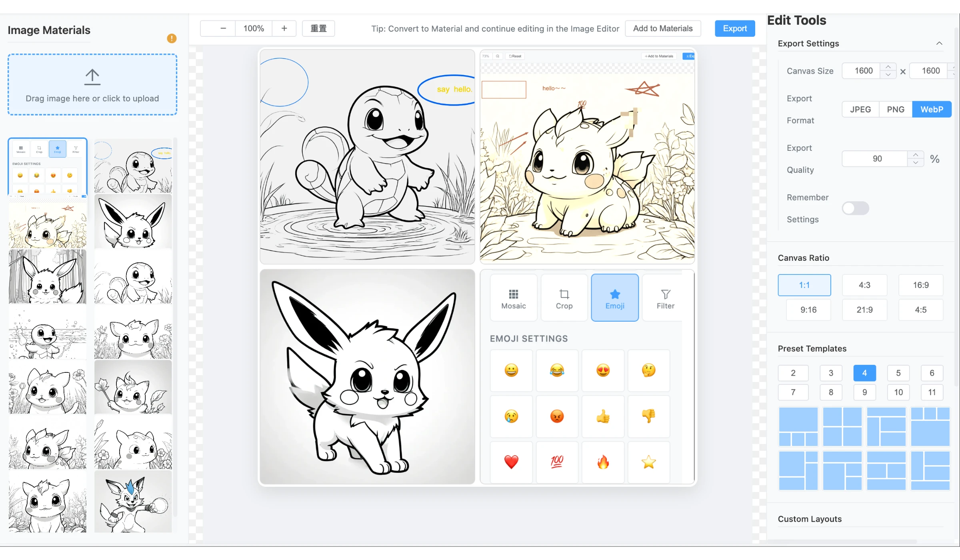This screenshot has width=960, height=560.
Task: Pick the crying face emoji
Action: point(511,416)
